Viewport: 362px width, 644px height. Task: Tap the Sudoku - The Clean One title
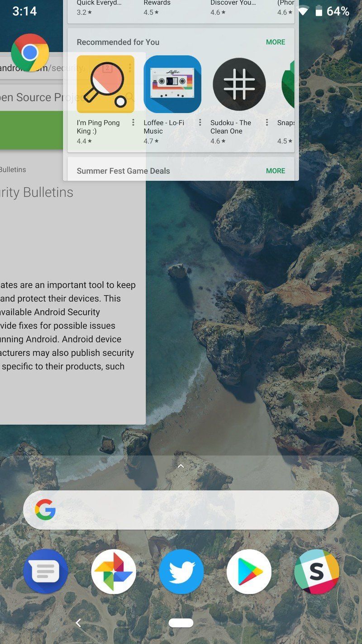[231, 127]
